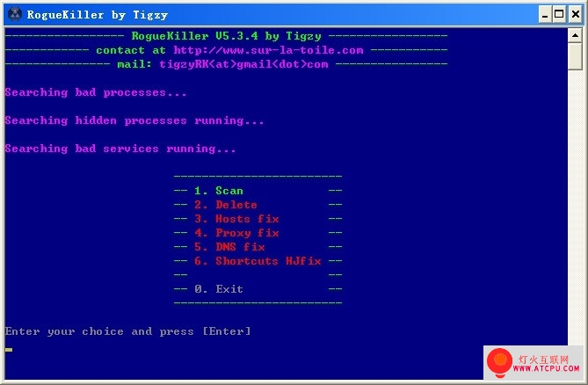Click the '4. Proxy fix' option

click(236, 233)
